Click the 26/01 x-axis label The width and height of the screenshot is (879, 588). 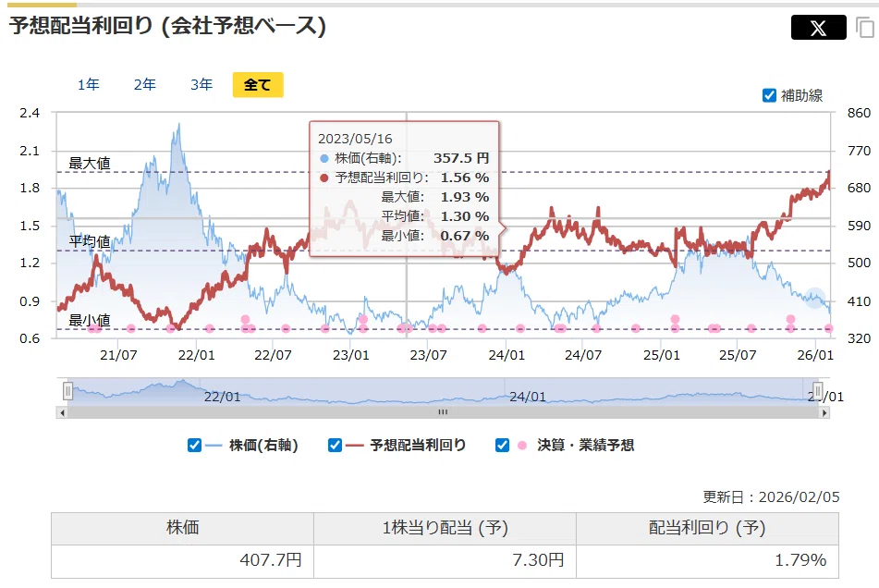coord(815,355)
